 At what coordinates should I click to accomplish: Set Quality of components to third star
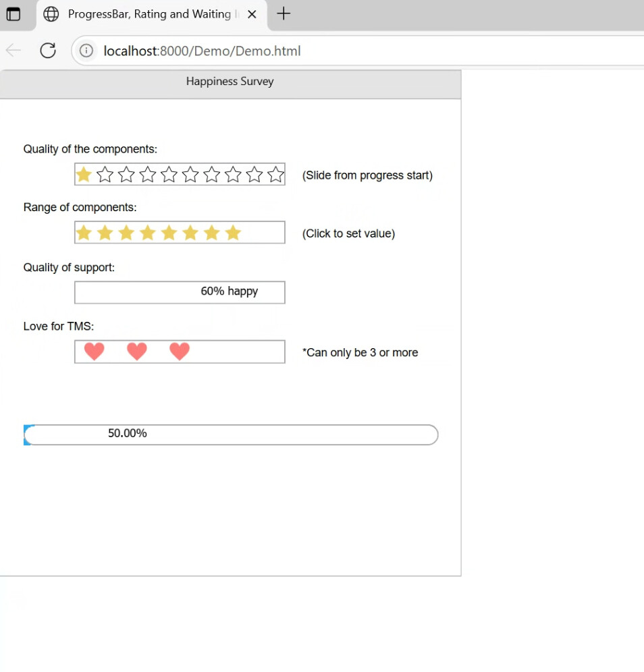[126, 175]
